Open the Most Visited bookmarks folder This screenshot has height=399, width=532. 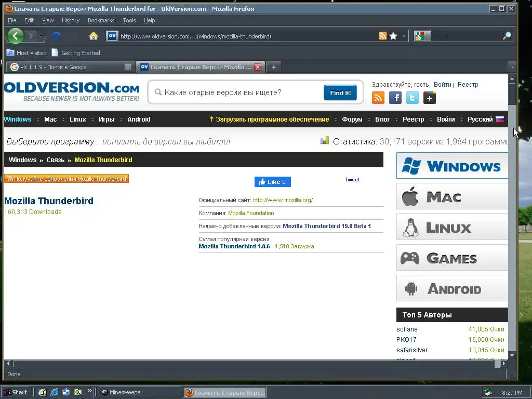(26, 53)
